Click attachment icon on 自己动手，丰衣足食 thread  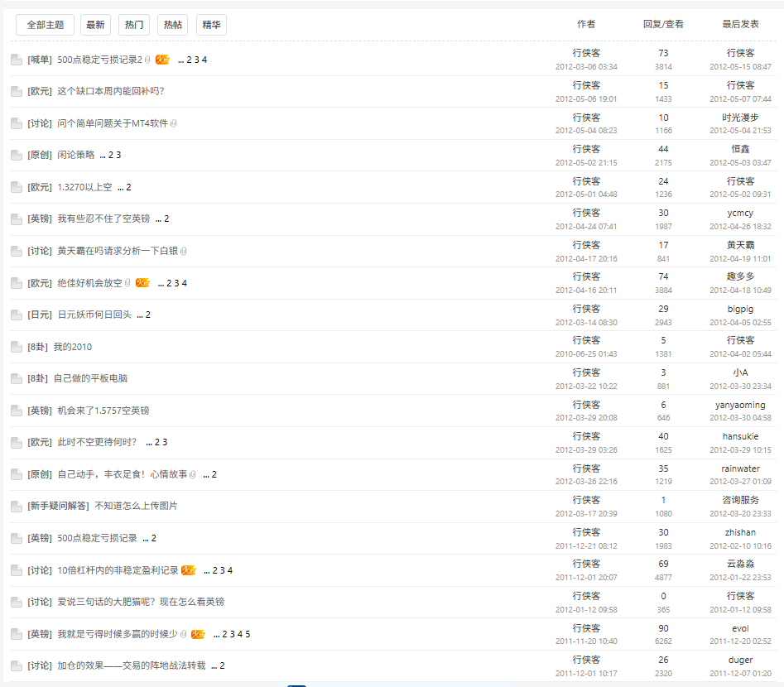coord(193,474)
